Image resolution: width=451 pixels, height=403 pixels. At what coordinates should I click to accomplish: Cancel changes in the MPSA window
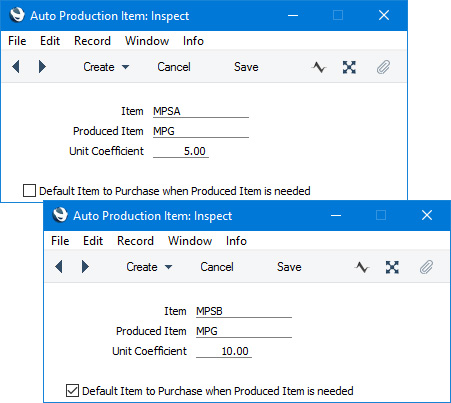coord(174,67)
